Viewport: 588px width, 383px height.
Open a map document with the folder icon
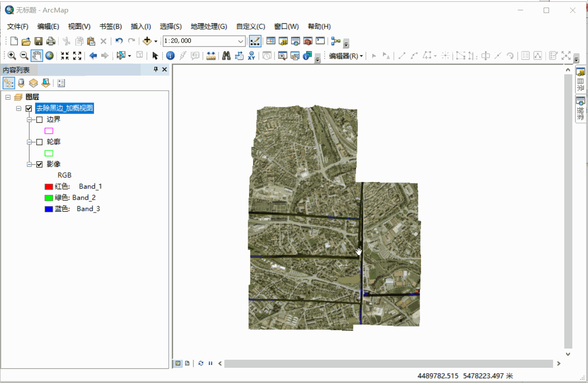[26, 41]
